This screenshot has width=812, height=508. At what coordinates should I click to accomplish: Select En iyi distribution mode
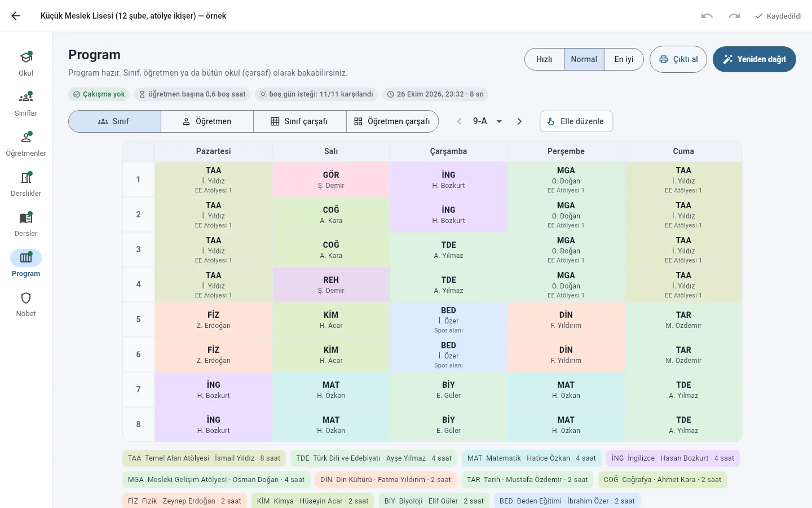pyautogui.click(x=624, y=59)
